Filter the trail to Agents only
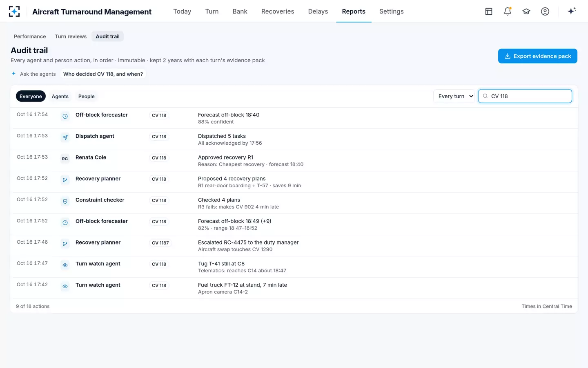 (60, 96)
